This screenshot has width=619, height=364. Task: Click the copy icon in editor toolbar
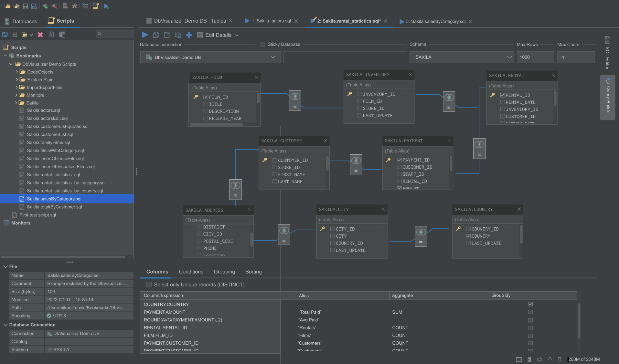click(178, 35)
